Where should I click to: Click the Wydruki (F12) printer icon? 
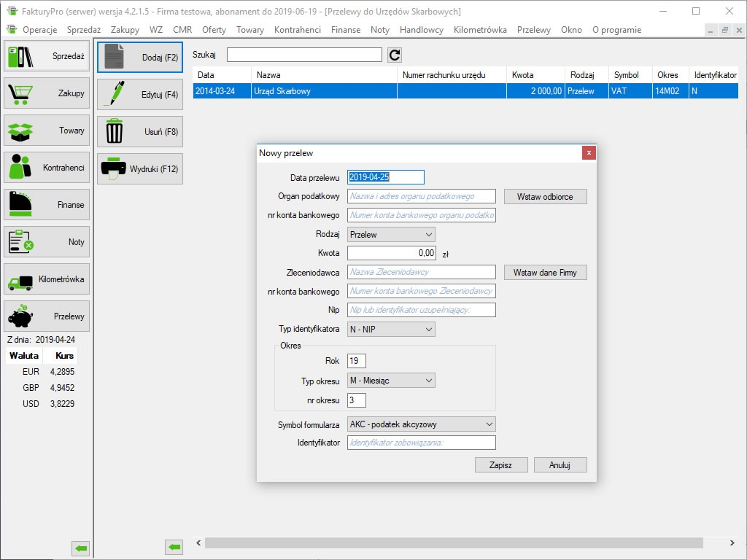click(x=114, y=168)
